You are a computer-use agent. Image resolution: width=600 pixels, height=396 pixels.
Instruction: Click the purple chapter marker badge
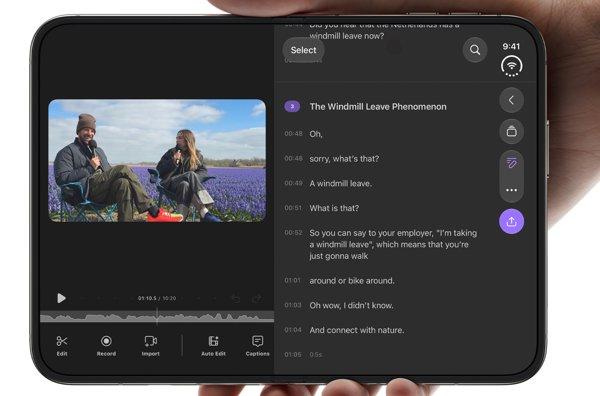[x=292, y=106]
